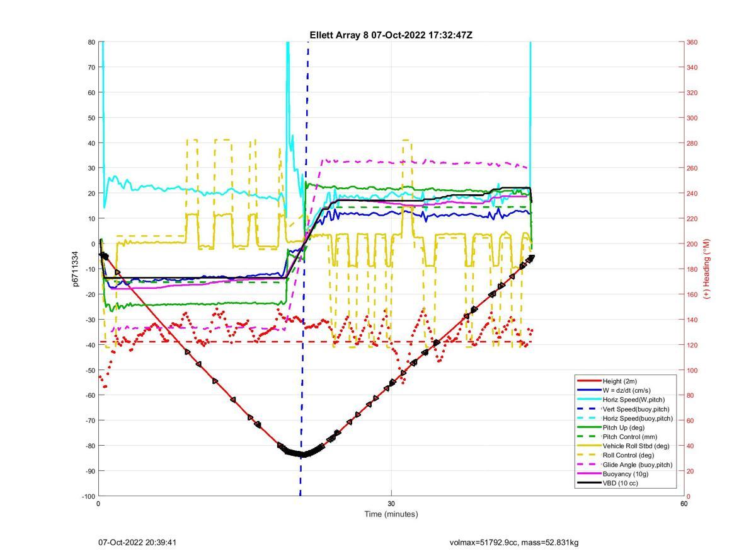Click the 'volmax=51792.9cc, mass=52.831kg' footer text
This screenshot has width=756, height=558.
514,542
